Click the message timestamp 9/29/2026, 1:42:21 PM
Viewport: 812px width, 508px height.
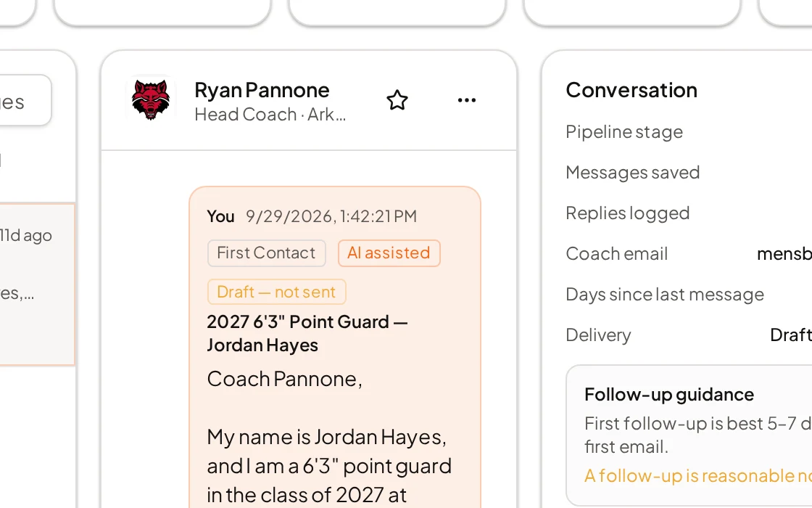coord(331,216)
